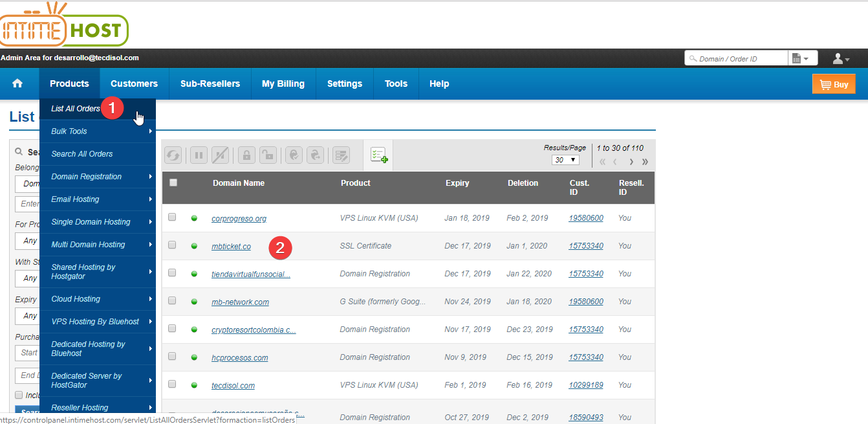Screen dimensions: 868x424
Task: Click the unlock orders open padlock icon
Action: (268, 155)
